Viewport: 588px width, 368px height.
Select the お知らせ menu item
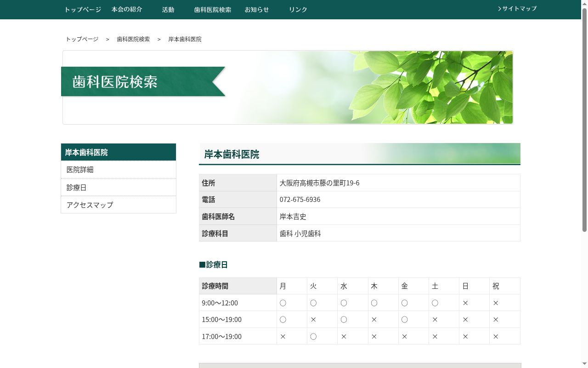coord(257,10)
